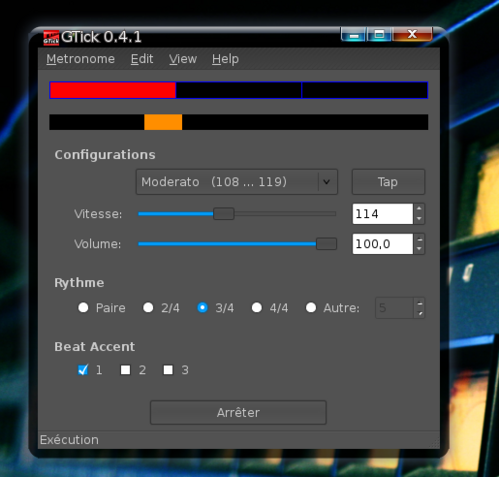499x477 pixels.
Task: Stop the metronome with Arrêter button
Action: click(238, 413)
